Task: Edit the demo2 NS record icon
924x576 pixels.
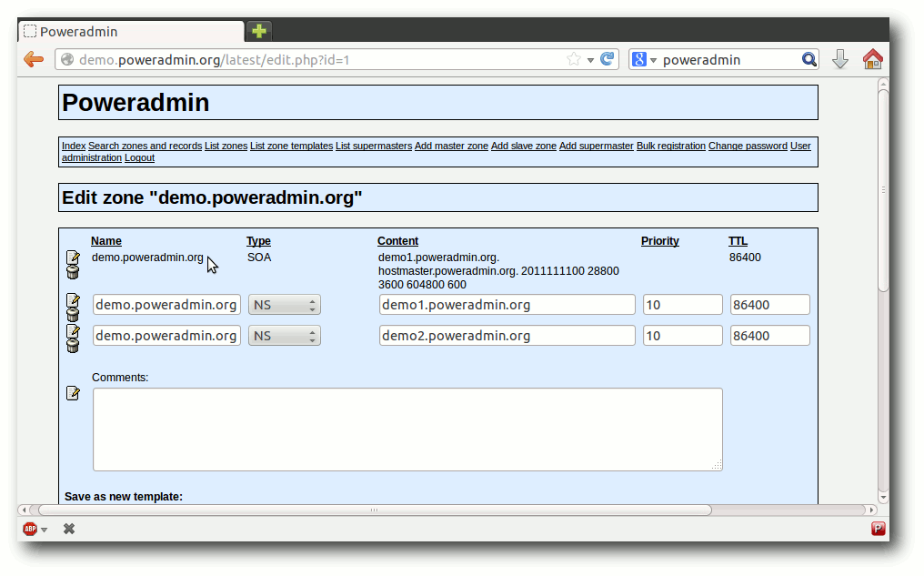Action: point(73,330)
